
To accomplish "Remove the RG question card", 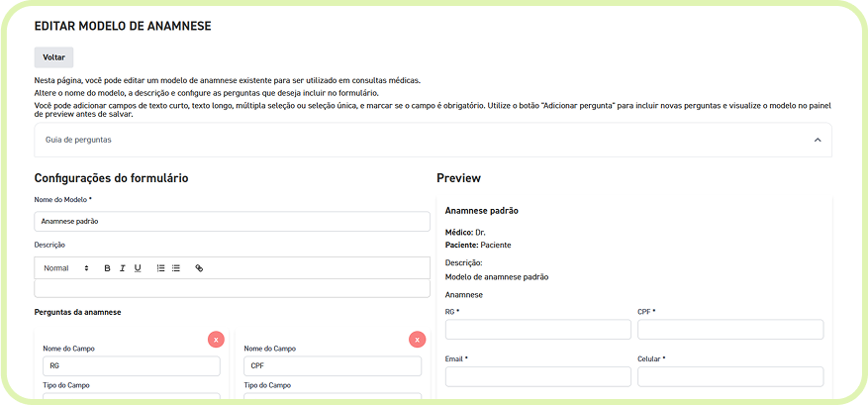I will 216,339.
